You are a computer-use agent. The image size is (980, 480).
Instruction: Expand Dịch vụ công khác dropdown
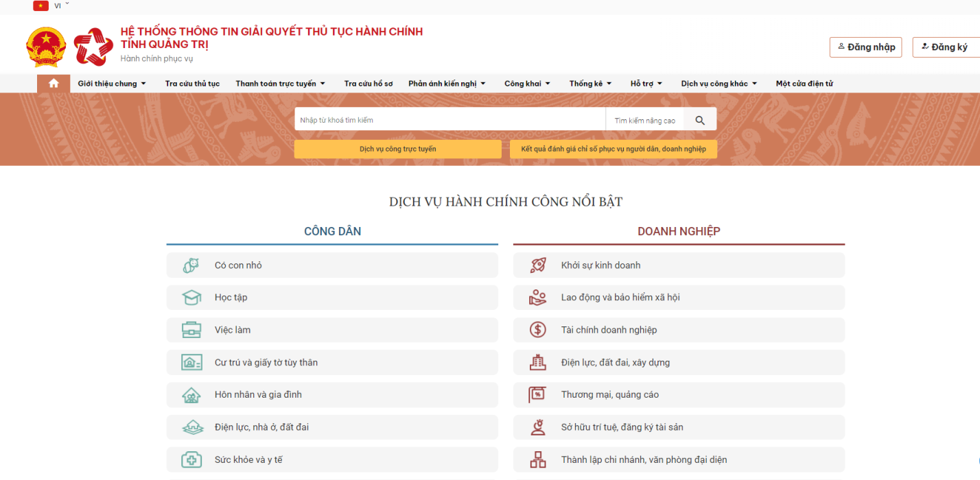click(719, 84)
